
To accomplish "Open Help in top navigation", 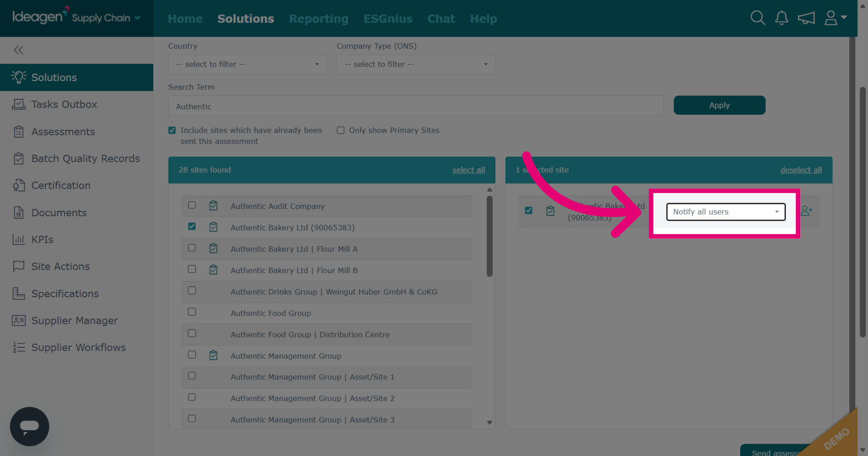I will [x=483, y=19].
